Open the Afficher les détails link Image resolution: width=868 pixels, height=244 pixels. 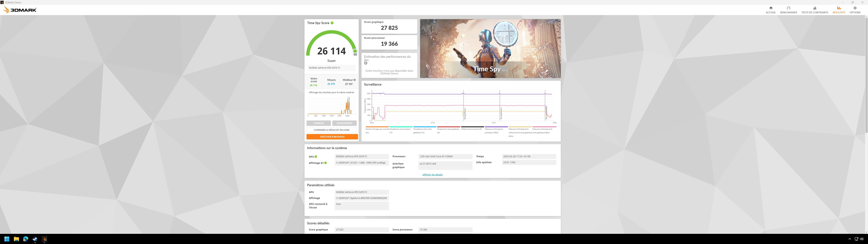point(432,175)
